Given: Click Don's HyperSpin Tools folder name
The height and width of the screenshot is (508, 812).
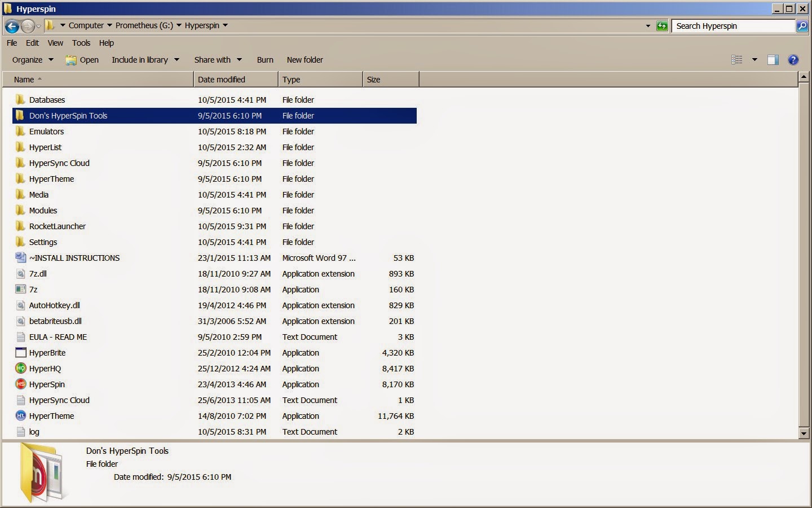Looking at the screenshot, I should [x=68, y=116].
